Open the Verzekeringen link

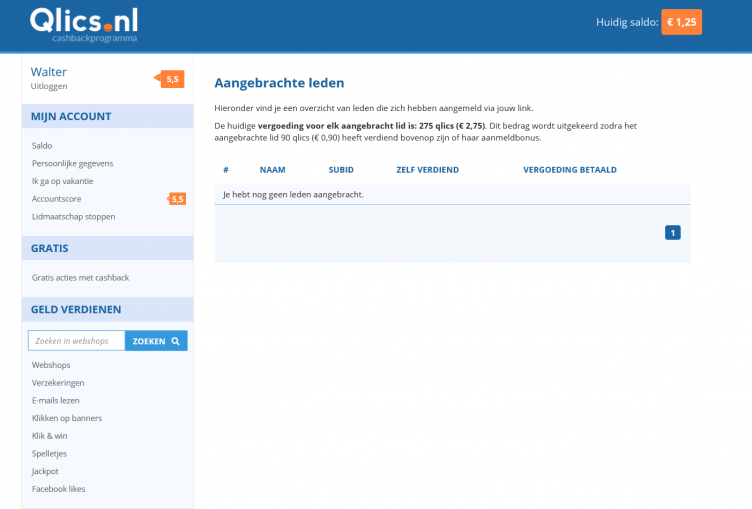click(58, 383)
